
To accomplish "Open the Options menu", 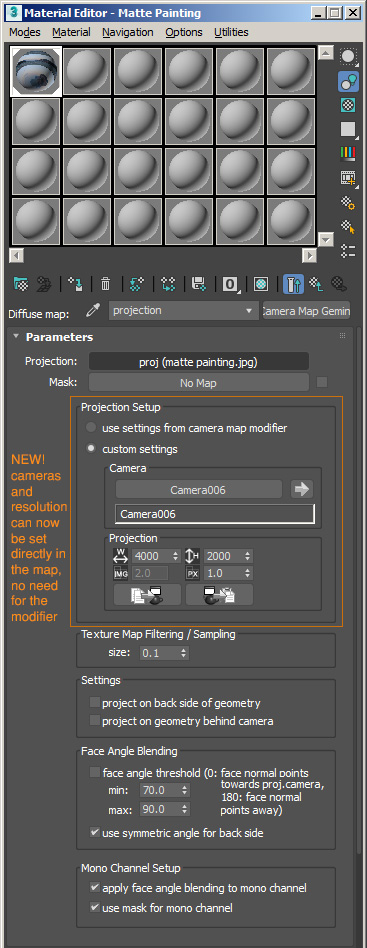I will [184, 32].
